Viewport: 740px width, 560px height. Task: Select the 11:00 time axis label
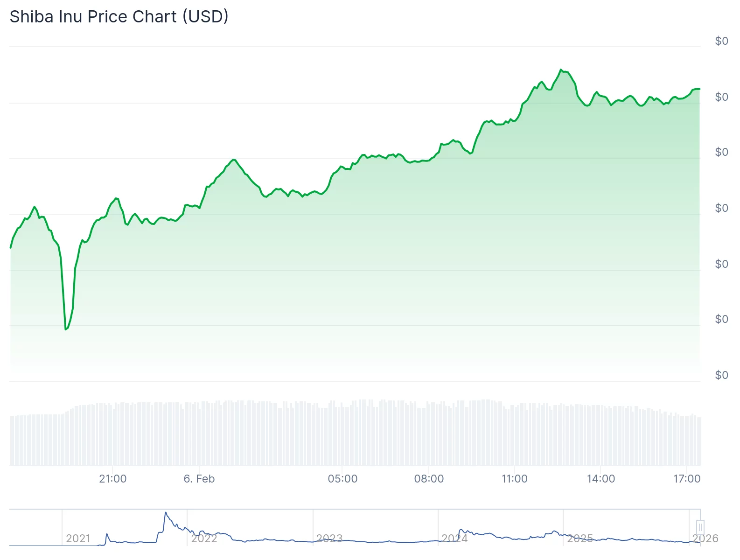pyautogui.click(x=515, y=479)
